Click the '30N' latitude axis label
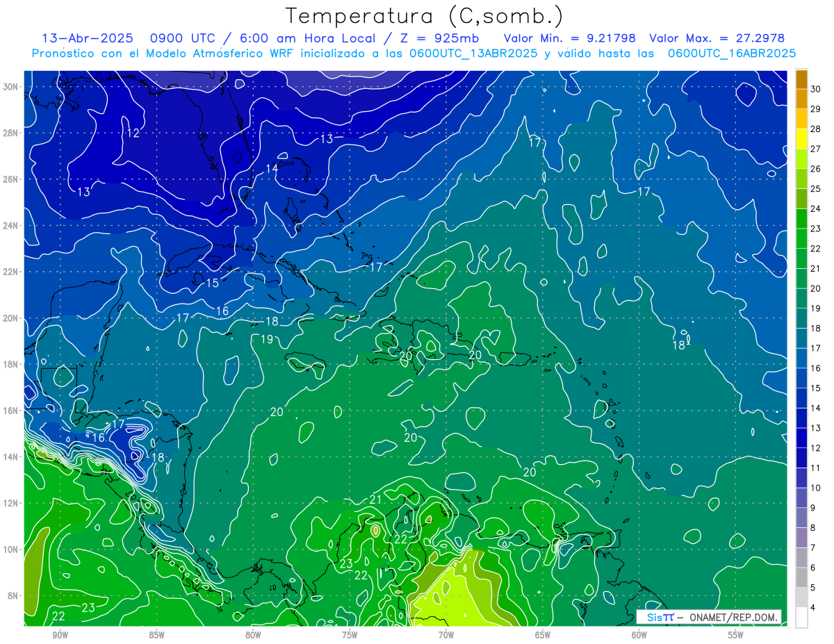This screenshot has height=644, width=834. click(11, 87)
